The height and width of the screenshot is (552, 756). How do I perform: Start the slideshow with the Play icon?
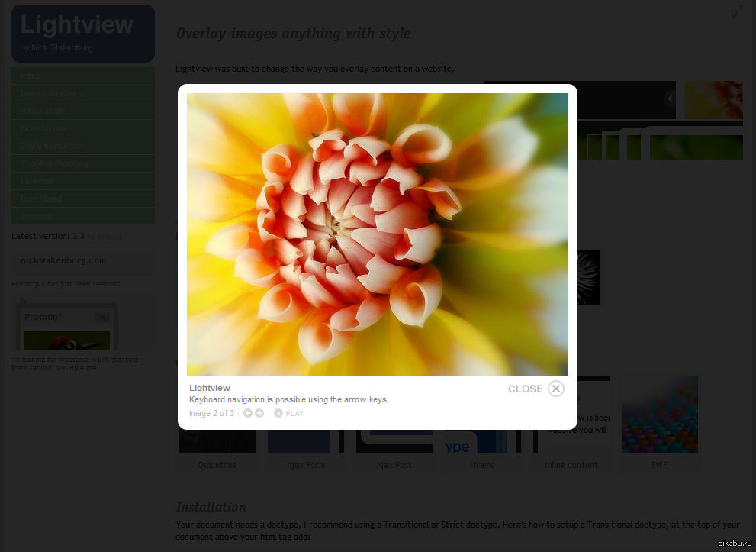click(x=278, y=413)
